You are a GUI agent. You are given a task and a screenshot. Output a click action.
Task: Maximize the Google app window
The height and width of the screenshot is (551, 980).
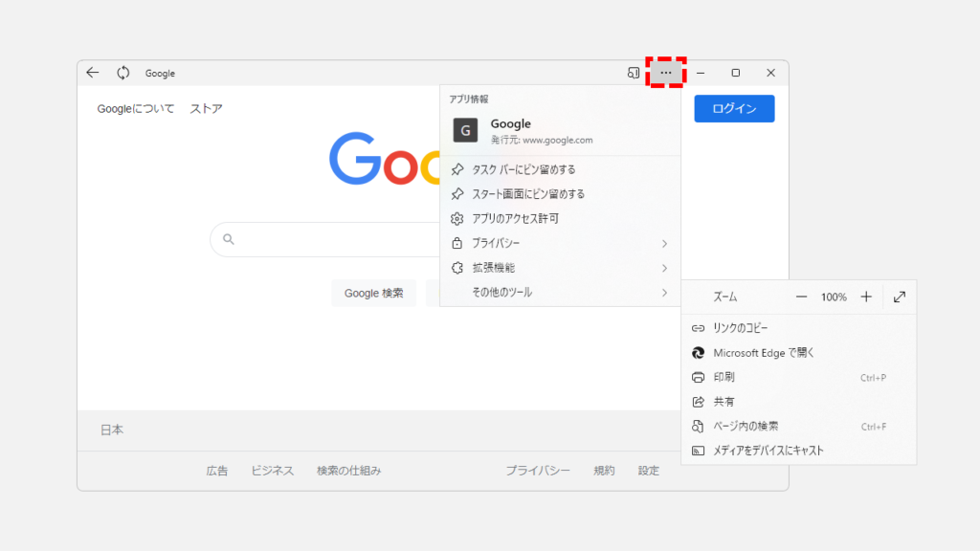tap(736, 73)
